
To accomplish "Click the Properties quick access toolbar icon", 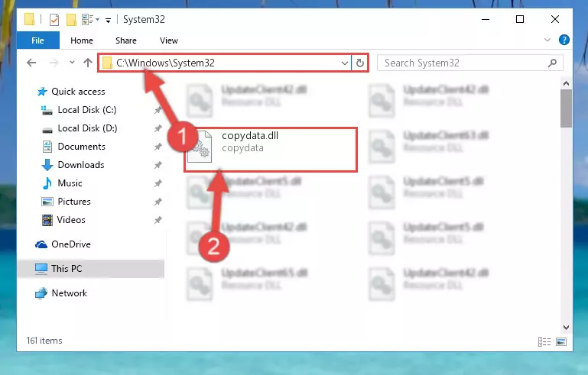I will (x=54, y=20).
